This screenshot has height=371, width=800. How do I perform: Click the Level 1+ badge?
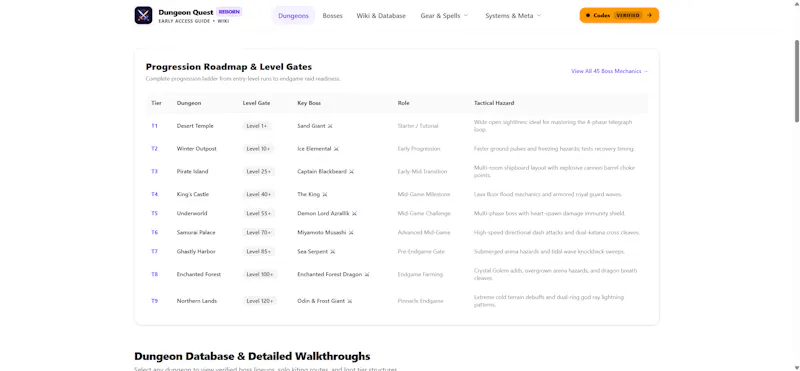pyautogui.click(x=257, y=126)
